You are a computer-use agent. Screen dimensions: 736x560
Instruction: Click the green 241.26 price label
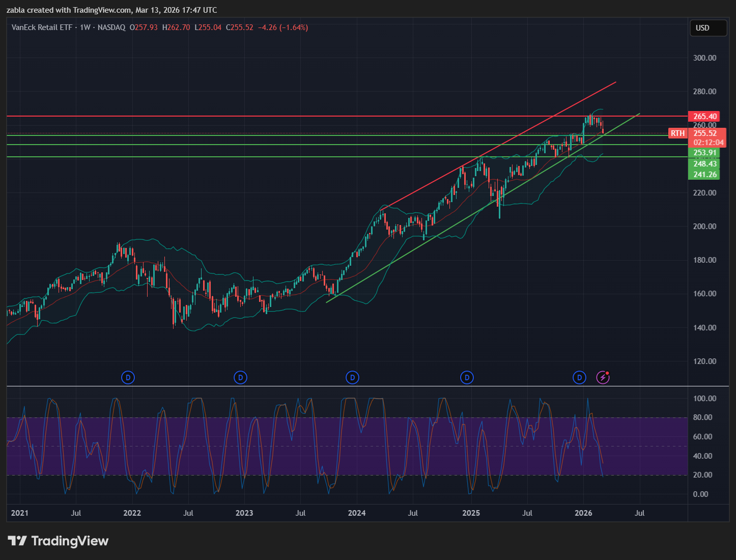(x=704, y=175)
